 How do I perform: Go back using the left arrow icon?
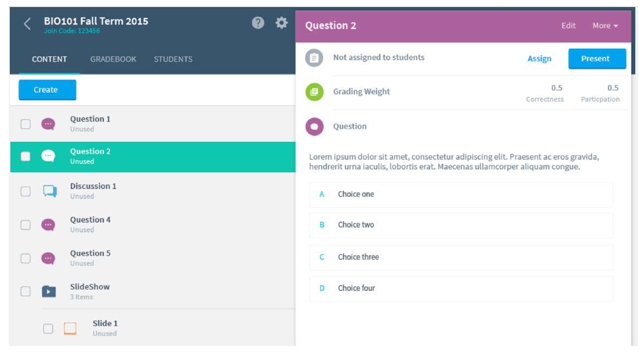27,24
